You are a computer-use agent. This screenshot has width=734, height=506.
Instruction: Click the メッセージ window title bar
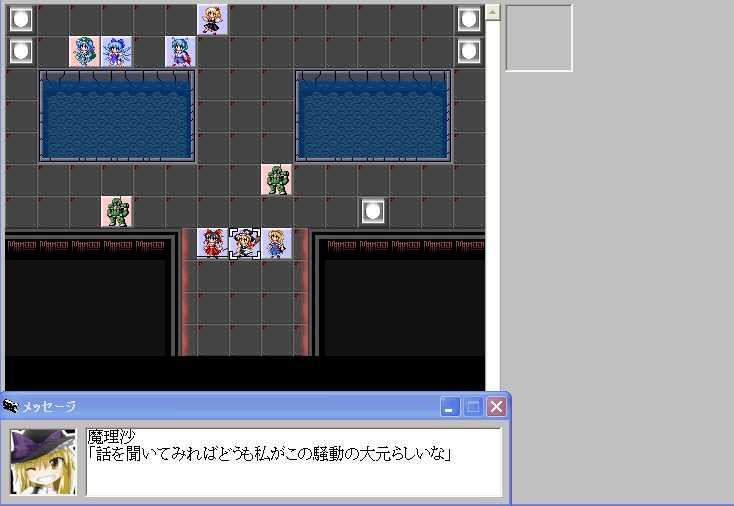click(x=255, y=406)
